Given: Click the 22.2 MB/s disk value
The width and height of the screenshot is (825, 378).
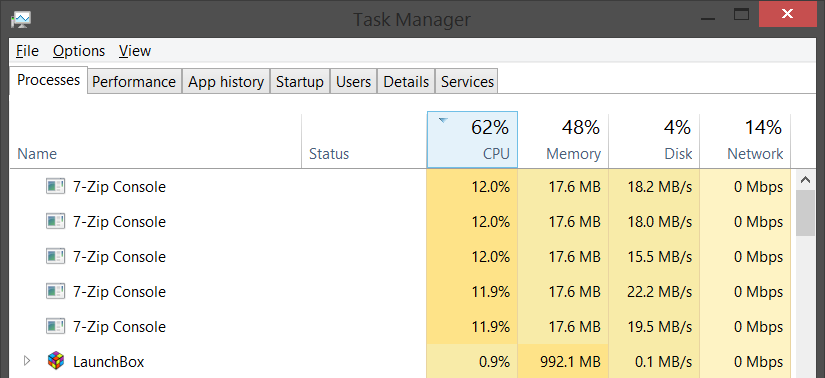Looking at the screenshot, I should (660, 292).
